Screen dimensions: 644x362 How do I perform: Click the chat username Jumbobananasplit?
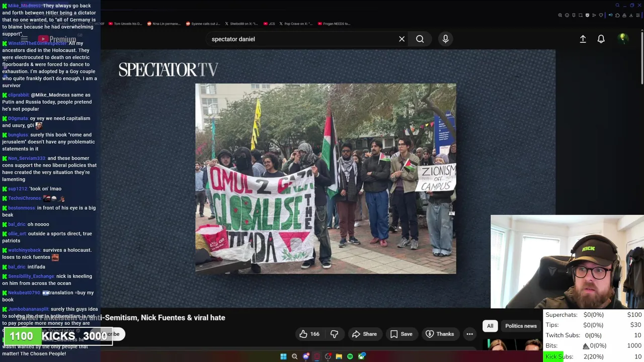(28, 309)
